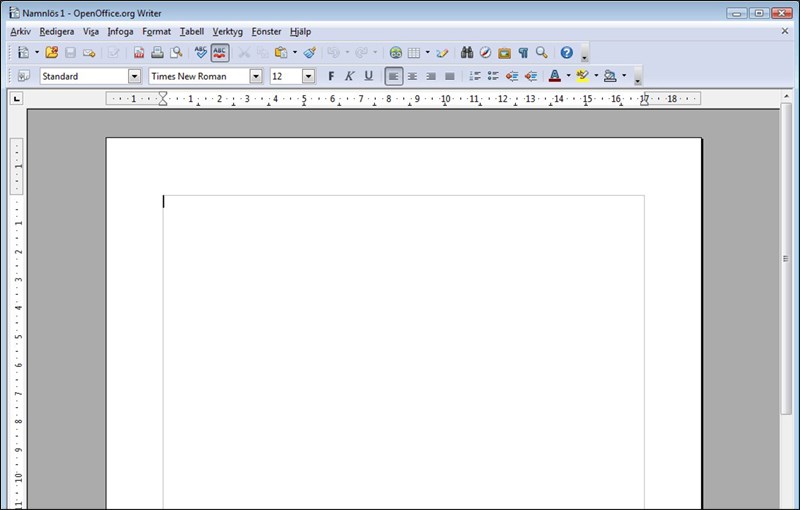
Task: Apply font color with the A icon
Action: coord(555,76)
